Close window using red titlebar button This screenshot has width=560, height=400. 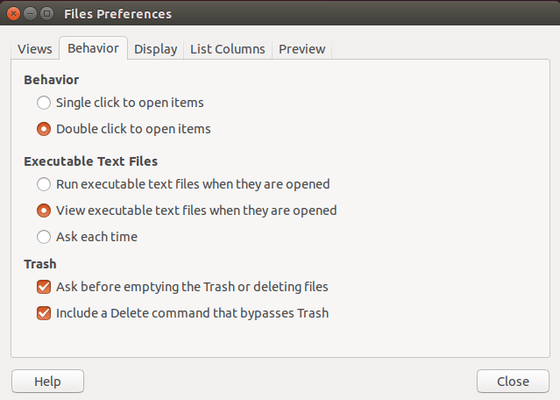(x=13, y=14)
